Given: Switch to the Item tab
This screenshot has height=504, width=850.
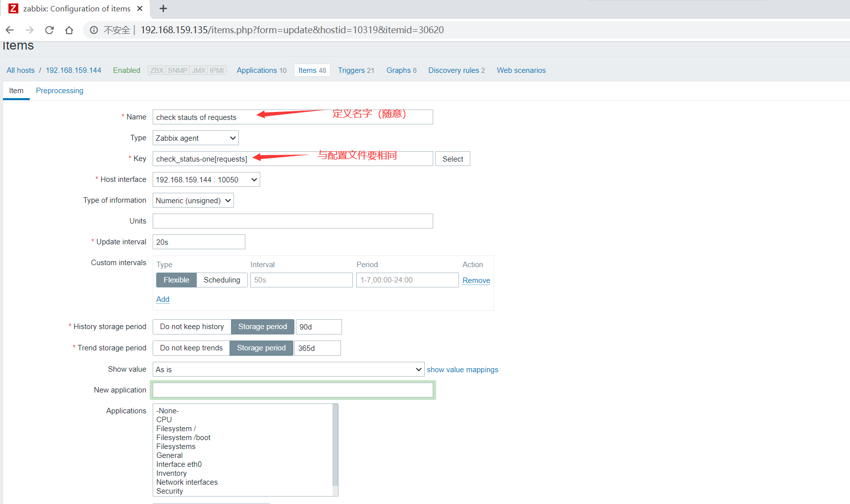Looking at the screenshot, I should 16,91.
